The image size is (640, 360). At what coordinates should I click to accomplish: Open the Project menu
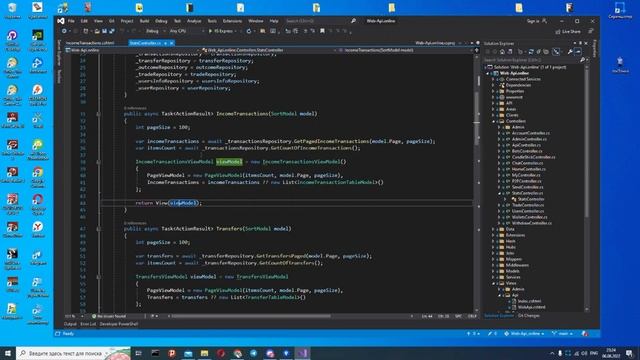(127, 21)
